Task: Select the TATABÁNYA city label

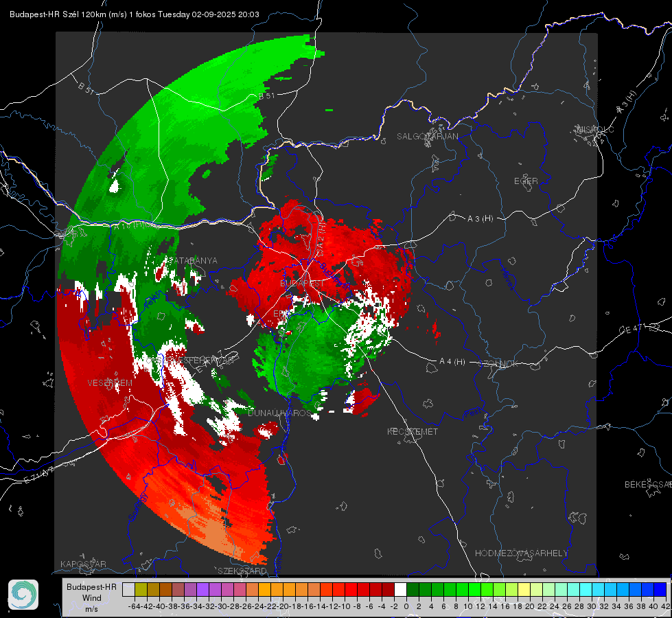Action: click(x=192, y=260)
